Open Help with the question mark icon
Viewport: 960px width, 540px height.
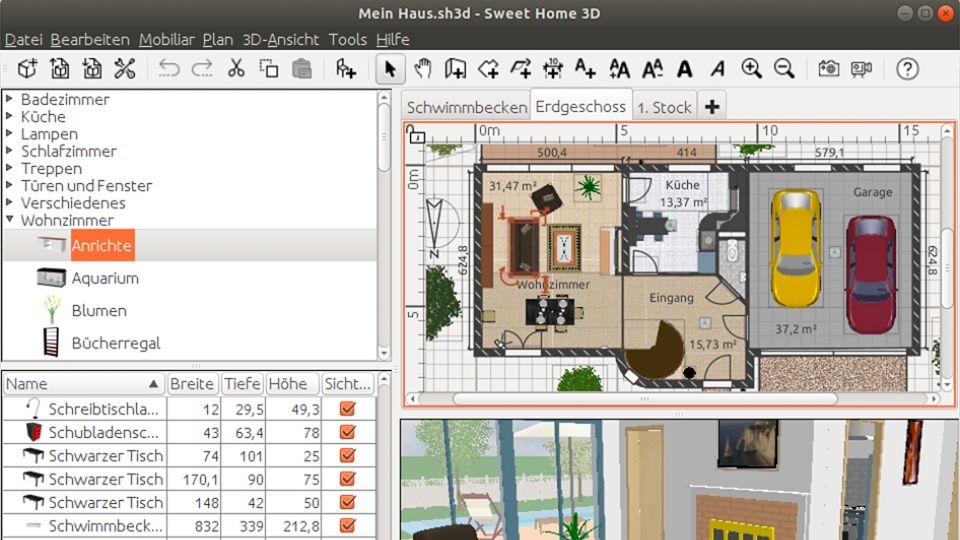click(x=907, y=69)
